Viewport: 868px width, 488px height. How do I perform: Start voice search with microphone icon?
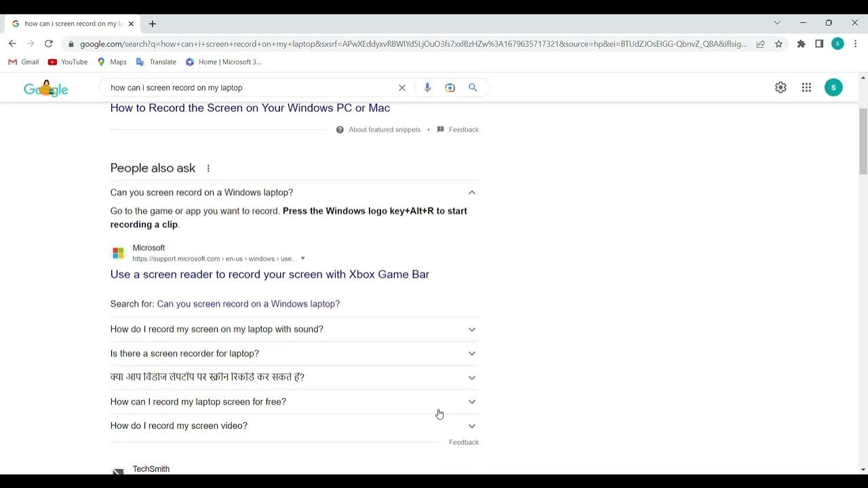point(427,87)
